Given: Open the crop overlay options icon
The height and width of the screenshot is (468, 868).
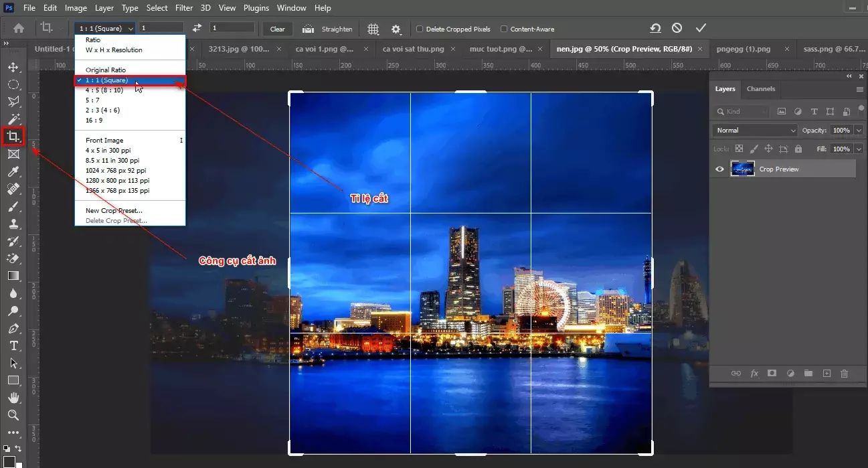Looking at the screenshot, I should pyautogui.click(x=373, y=29).
